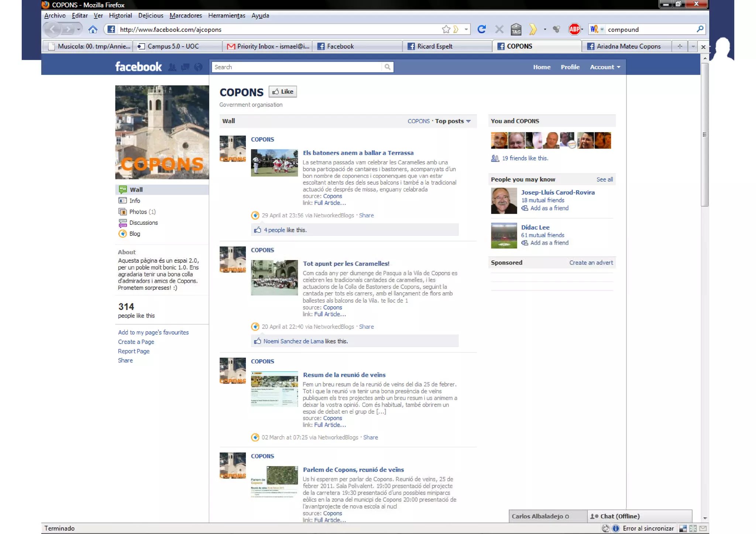The height and width of the screenshot is (534, 756).
Task: Open the address bar history dropdown arrow
Action: [466, 29]
